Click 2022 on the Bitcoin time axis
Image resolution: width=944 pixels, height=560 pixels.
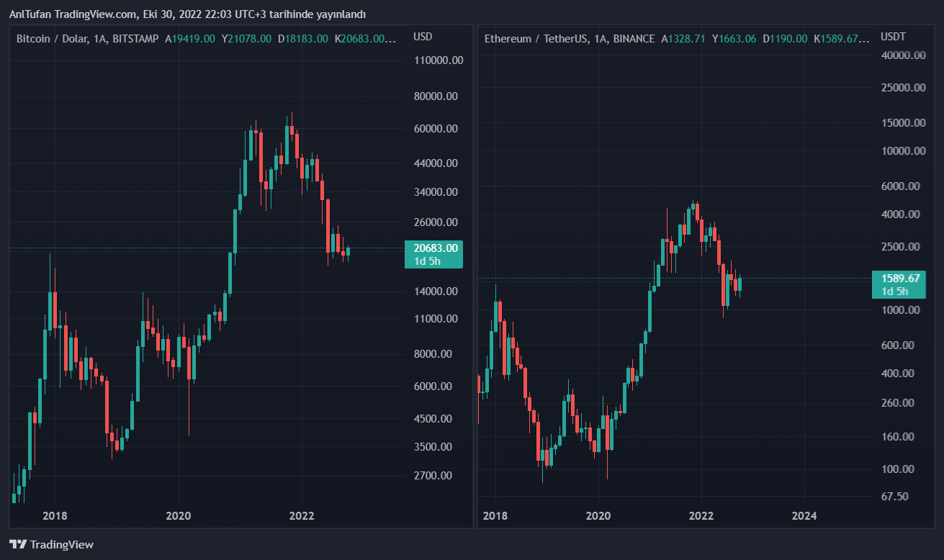click(301, 515)
